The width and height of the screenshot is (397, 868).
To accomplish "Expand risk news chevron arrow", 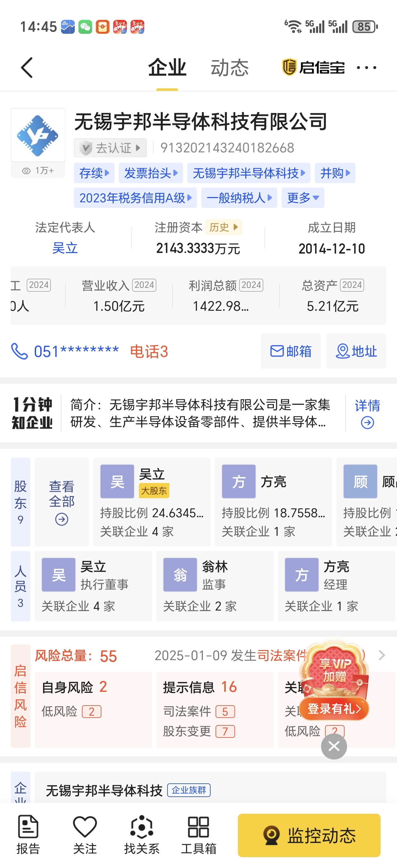I will tap(381, 655).
